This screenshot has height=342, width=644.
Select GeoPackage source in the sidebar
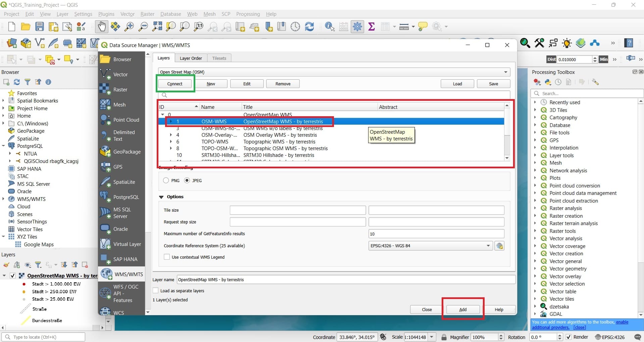(x=122, y=152)
